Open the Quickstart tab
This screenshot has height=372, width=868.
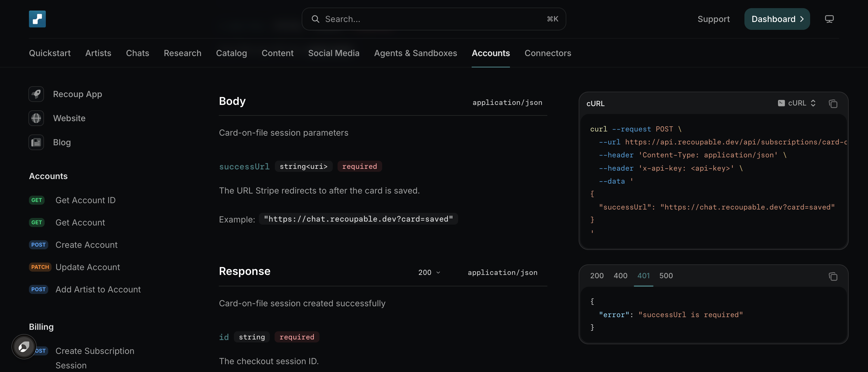click(x=50, y=53)
